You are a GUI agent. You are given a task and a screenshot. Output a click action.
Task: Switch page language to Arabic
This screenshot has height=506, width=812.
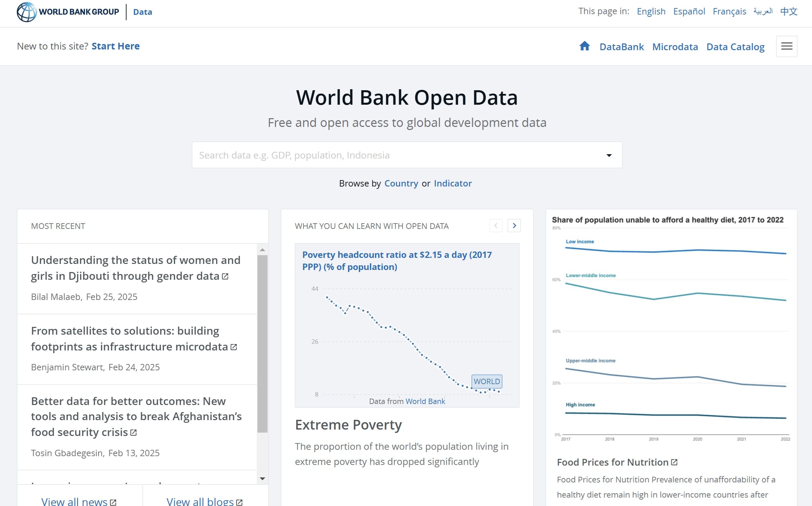click(x=763, y=11)
